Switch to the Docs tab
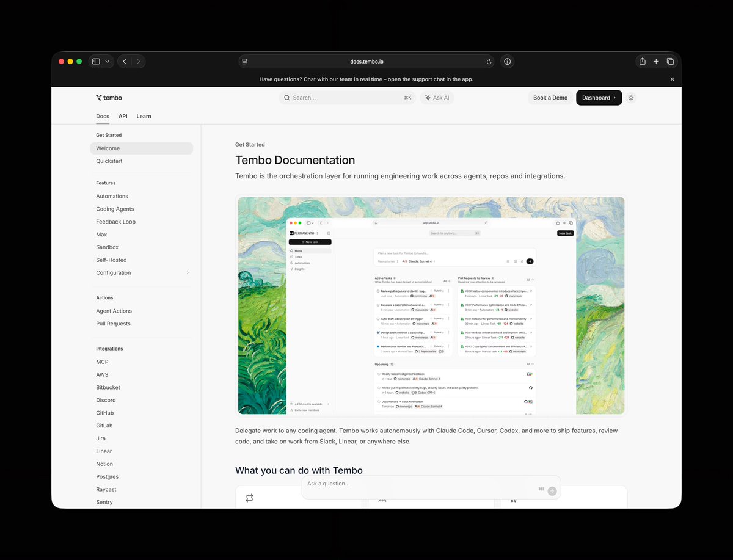Screen dimensions: 733x560 click(103, 116)
